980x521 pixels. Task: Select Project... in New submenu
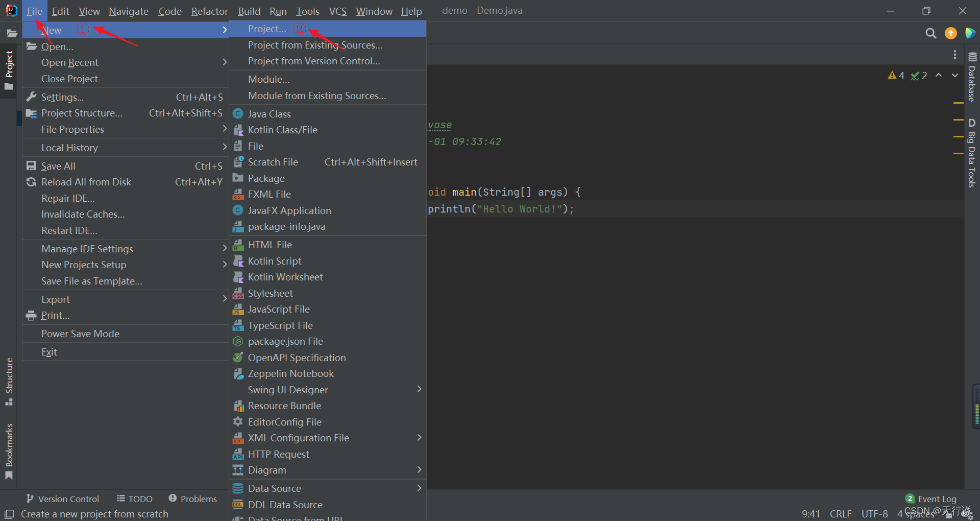pos(328,29)
